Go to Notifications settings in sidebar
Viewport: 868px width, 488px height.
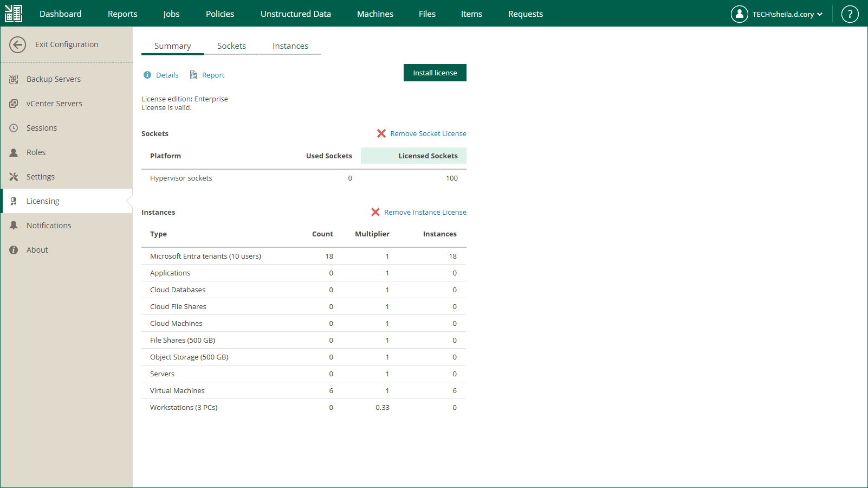49,226
